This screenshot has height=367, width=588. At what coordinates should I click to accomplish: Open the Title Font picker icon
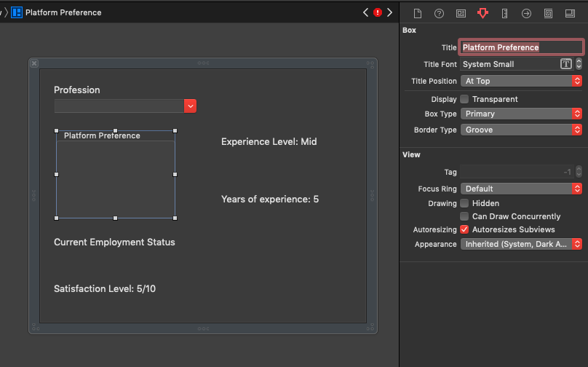tap(565, 64)
